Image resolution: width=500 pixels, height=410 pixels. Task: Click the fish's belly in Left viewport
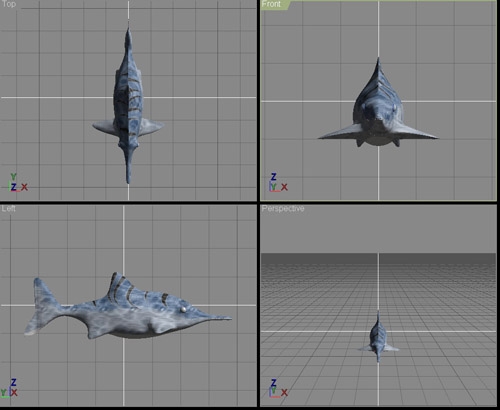tap(133, 332)
